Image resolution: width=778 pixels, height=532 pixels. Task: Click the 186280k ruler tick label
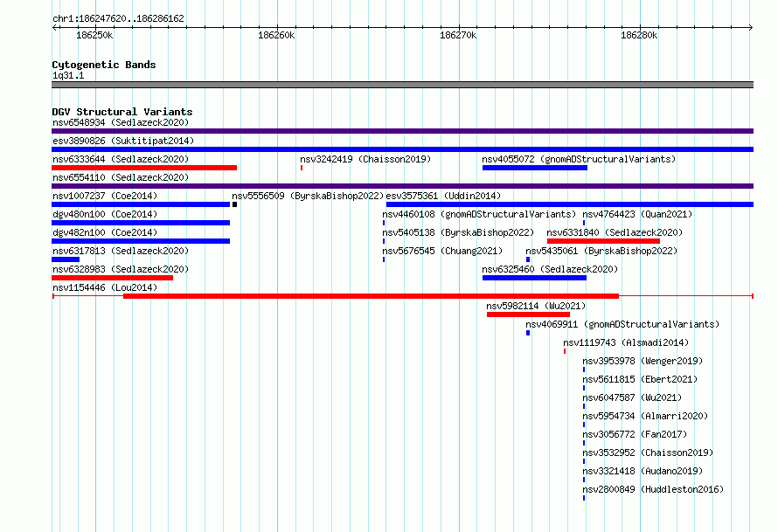(639, 35)
